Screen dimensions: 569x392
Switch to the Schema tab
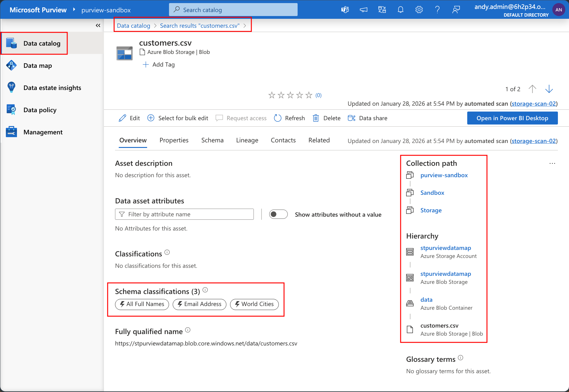212,140
